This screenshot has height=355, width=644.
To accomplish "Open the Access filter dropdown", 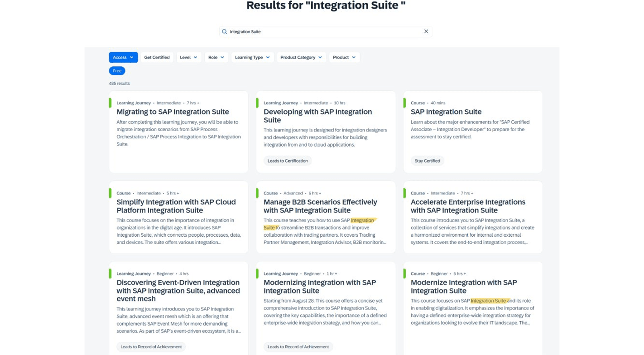I will [123, 57].
